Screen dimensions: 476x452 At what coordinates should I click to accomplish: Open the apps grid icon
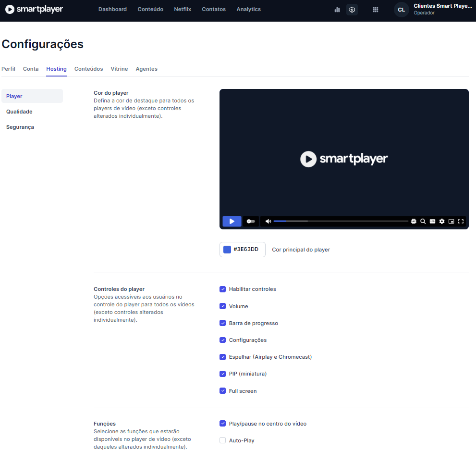pyautogui.click(x=376, y=10)
